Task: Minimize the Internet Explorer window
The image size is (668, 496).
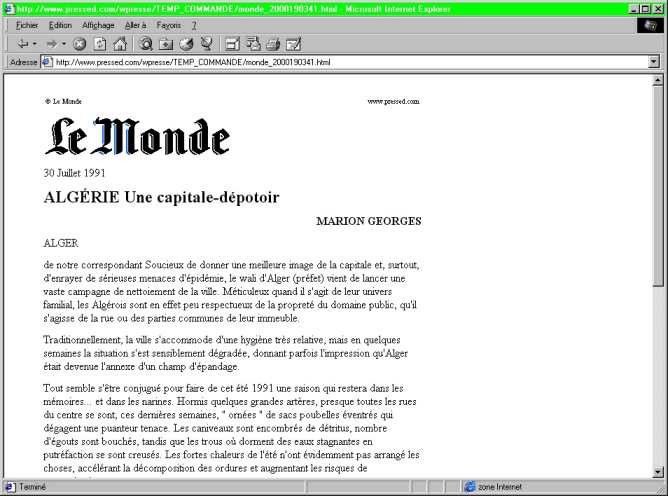Action: (x=634, y=9)
